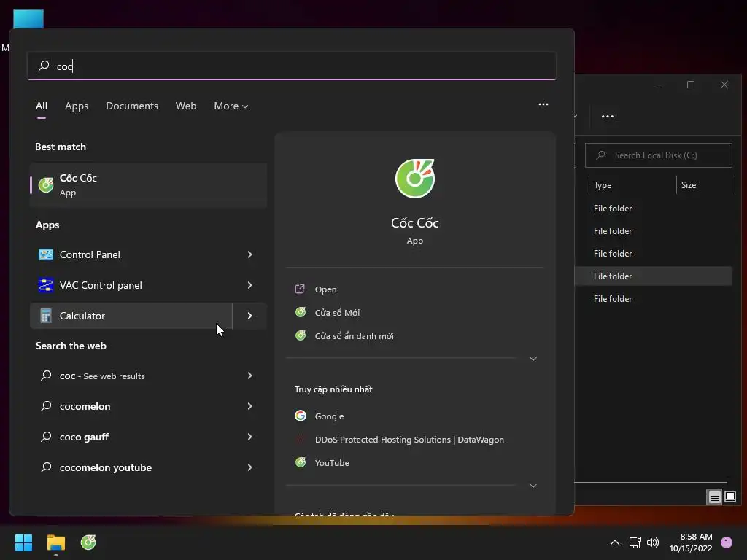Click the Cửa sổ Mới browser icon
Screen dimensions: 747x560
[301, 312]
